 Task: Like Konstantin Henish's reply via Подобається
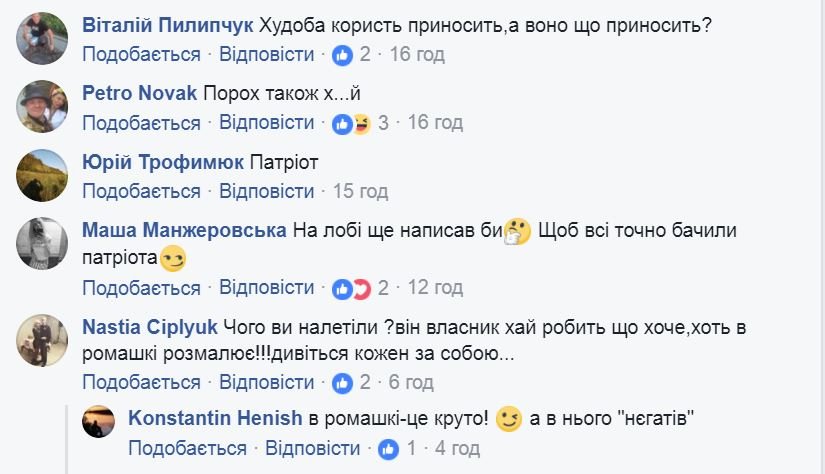coord(187,449)
